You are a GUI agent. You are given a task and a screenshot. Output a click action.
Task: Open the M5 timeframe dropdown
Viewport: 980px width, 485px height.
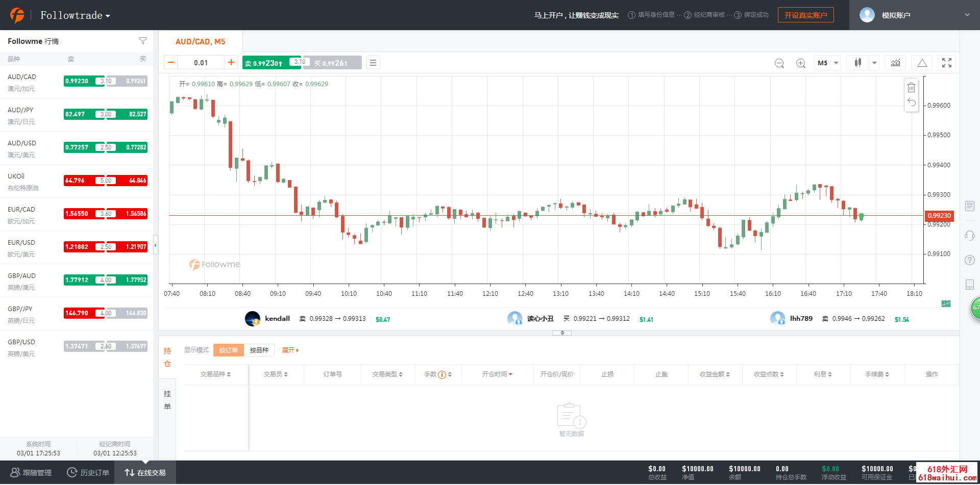coord(827,63)
